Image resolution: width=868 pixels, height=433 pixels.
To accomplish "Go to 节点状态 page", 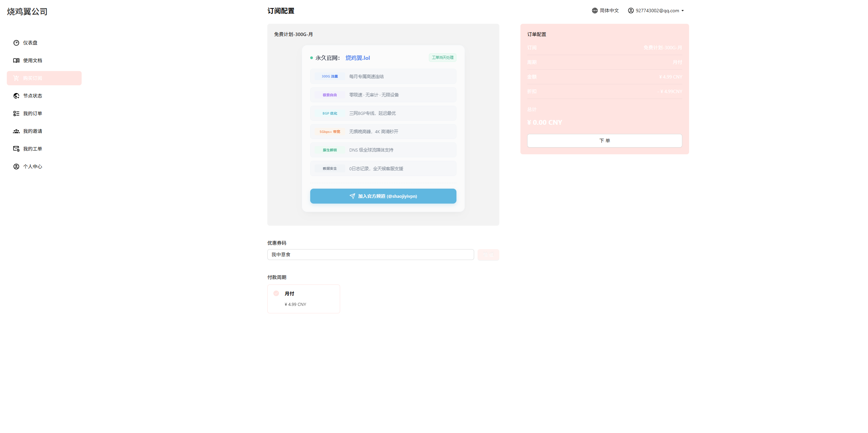I will (x=44, y=96).
